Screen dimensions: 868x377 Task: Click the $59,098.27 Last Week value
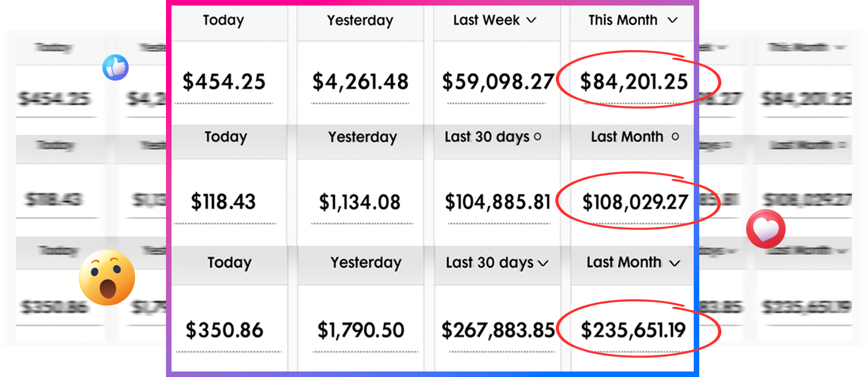[x=498, y=82]
